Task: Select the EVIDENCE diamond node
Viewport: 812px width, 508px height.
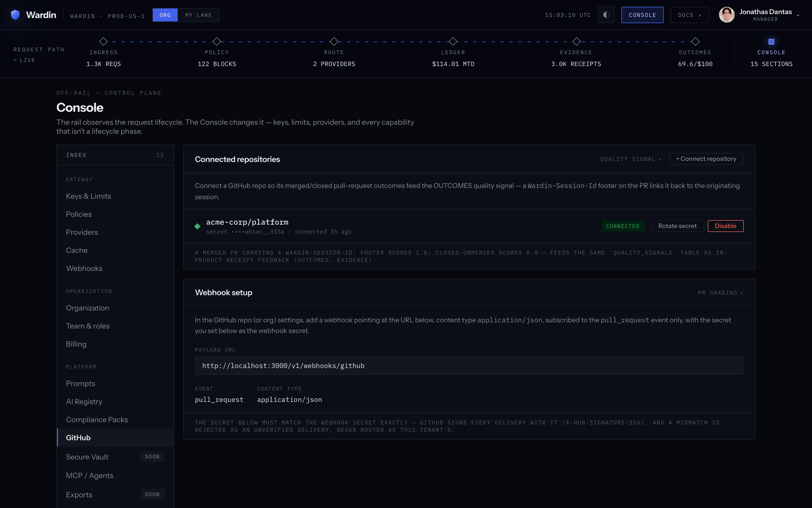Action: coord(577,41)
